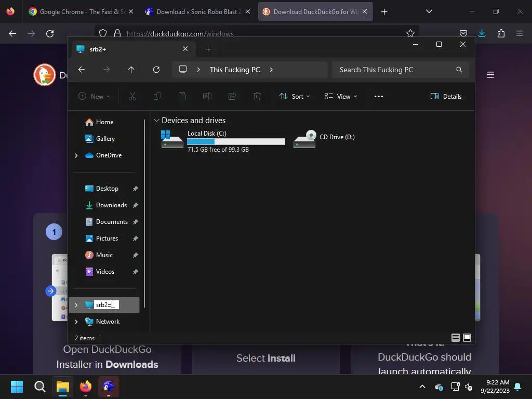532x399 pixels.
Task: Click Rename icon in Explorer toolbar
Action: (x=207, y=96)
